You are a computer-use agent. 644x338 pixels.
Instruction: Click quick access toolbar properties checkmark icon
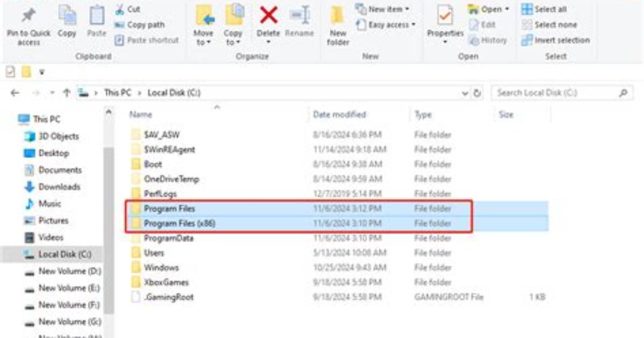[10, 72]
